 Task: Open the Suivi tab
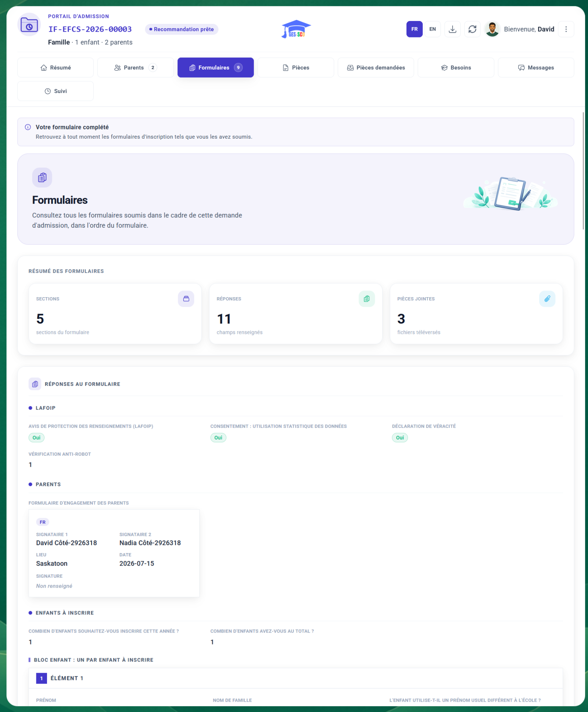point(55,91)
